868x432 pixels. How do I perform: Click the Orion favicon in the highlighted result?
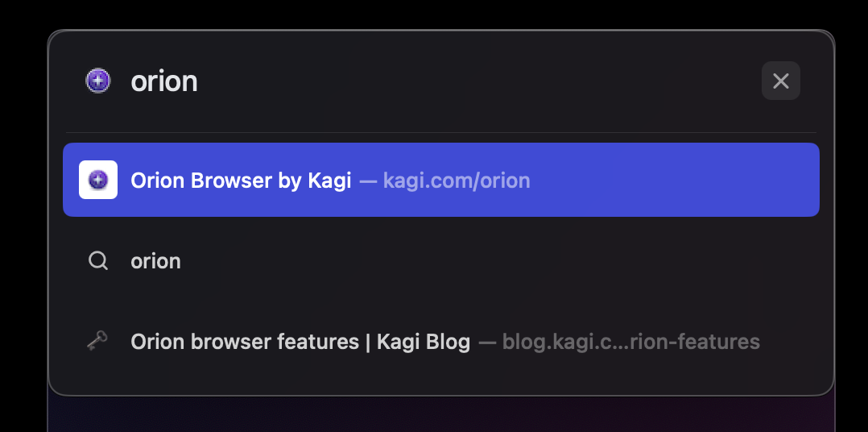(x=98, y=180)
